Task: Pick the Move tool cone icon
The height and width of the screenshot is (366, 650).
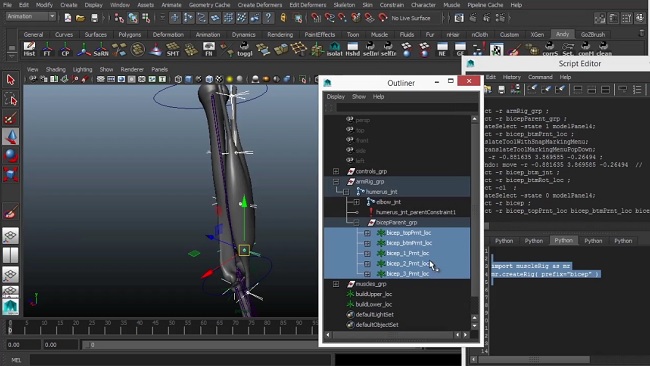Action: pos(10,136)
